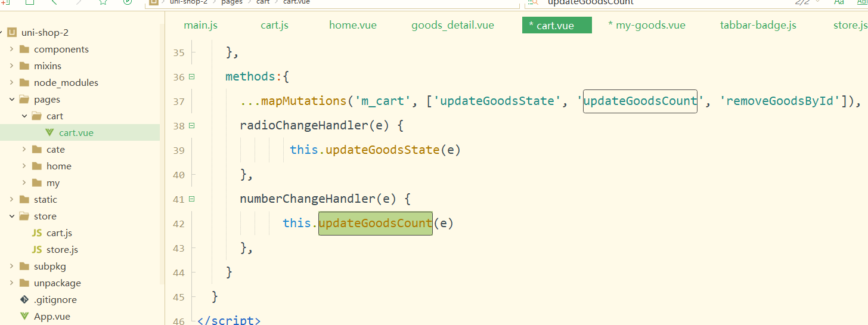Click the static folder icon
The height and width of the screenshot is (325, 868).
(24, 200)
